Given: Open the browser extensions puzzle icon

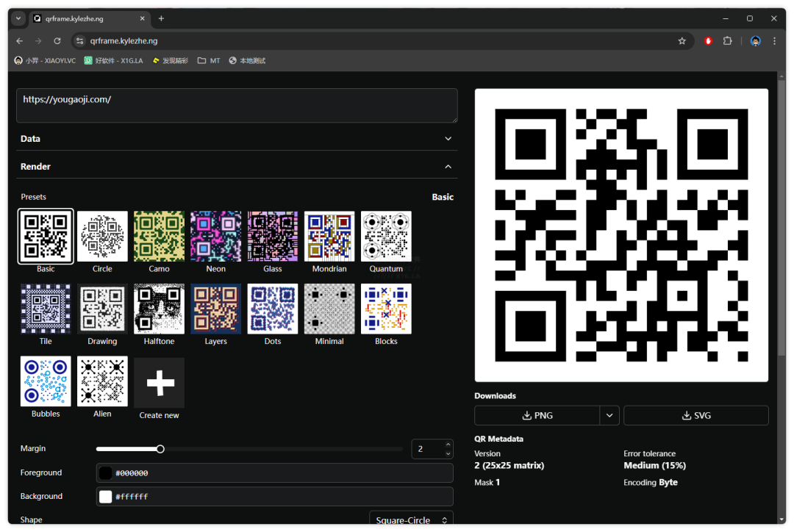Looking at the screenshot, I should tap(727, 41).
